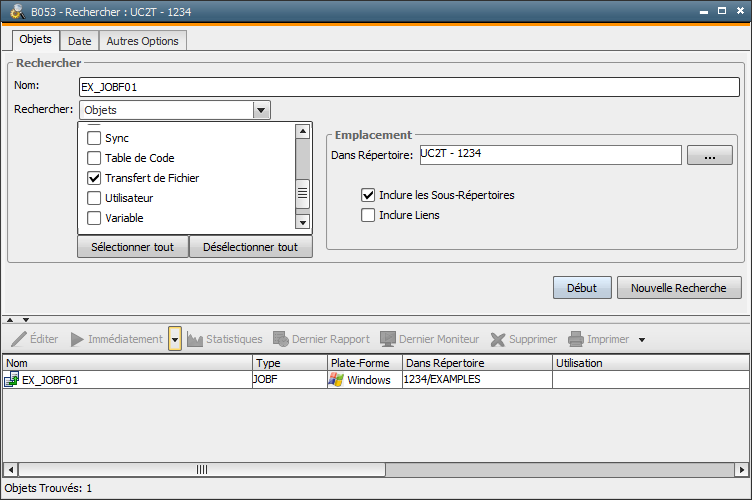Click the Immédiatement play icon
The height and width of the screenshot is (500, 752).
78,339
